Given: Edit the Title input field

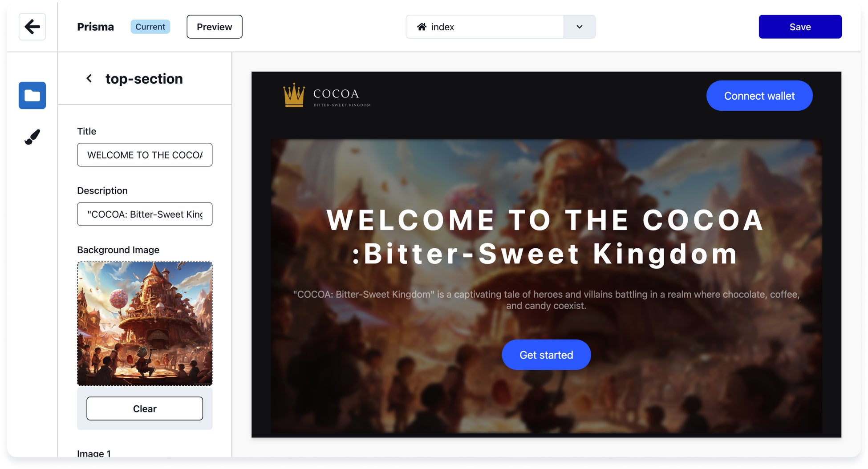Looking at the screenshot, I should (x=145, y=155).
